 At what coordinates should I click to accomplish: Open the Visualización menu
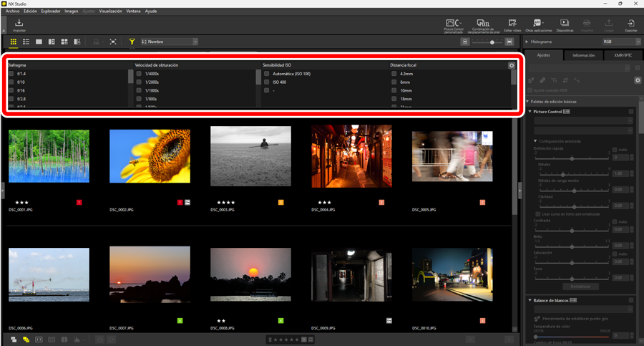pyautogui.click(x=110, y=11)
